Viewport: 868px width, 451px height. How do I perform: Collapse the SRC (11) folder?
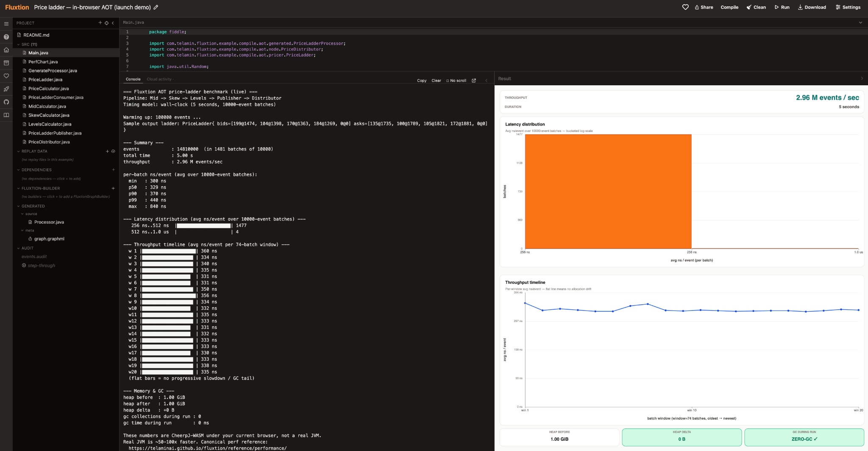click(18, 44)
